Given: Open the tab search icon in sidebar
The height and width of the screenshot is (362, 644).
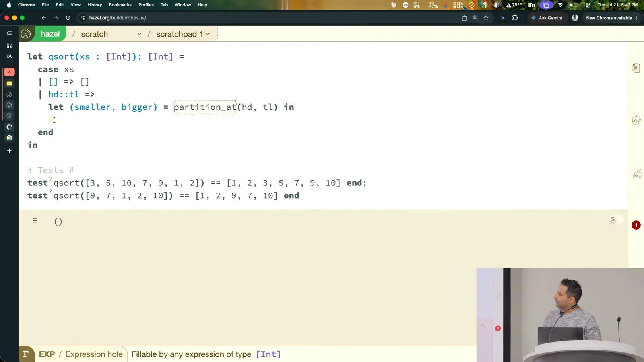Looking at the screenshot, I should tap(9, 56).
